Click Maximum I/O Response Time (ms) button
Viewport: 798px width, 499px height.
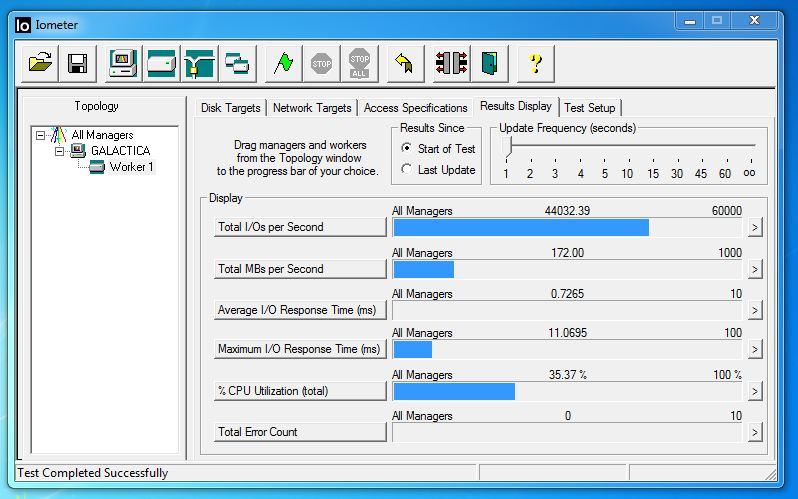pos(300,349)
